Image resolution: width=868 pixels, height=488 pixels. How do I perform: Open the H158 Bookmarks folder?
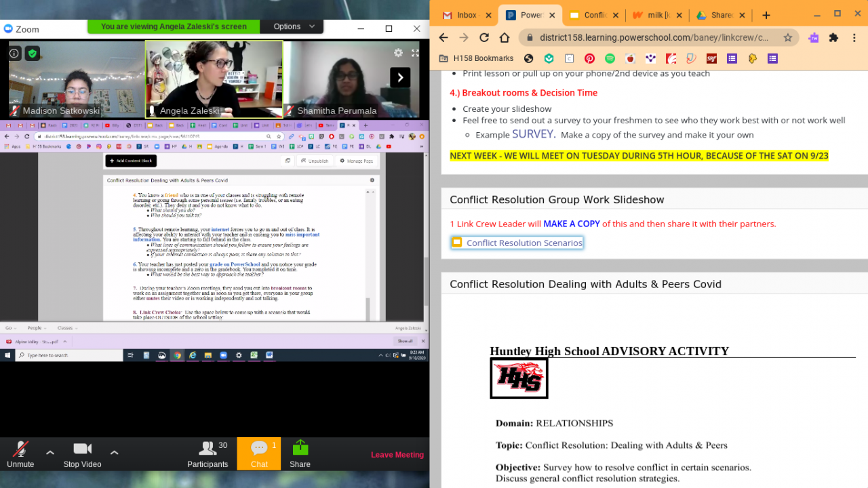tap(477, 58)
